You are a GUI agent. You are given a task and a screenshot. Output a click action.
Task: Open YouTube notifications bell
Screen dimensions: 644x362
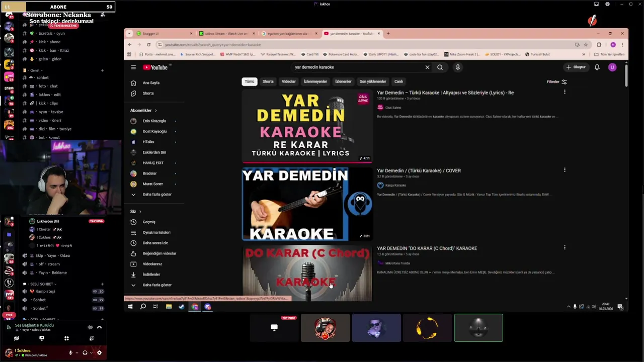[x=597, y=67]
